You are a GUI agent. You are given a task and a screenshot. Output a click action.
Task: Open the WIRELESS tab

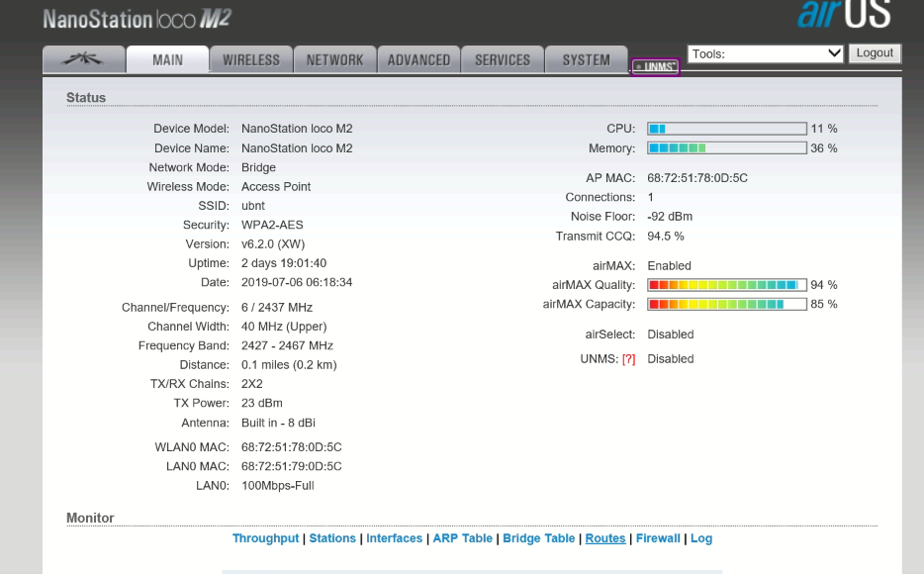pyautogui.click(x=251, y=59)
